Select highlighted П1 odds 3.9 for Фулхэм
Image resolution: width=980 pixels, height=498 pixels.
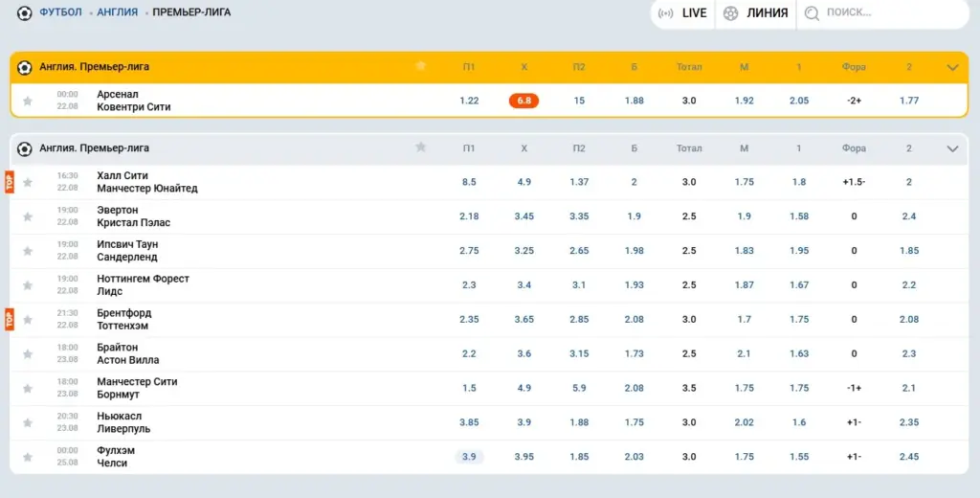(x=469, y=458)
